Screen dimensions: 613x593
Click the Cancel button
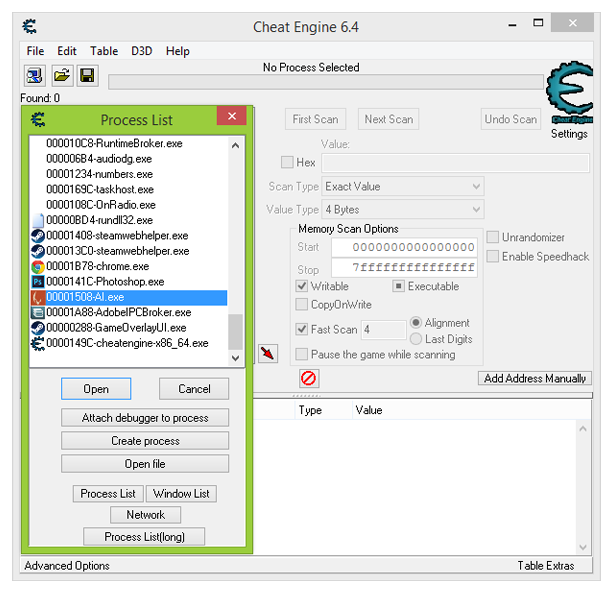(194, 389)
